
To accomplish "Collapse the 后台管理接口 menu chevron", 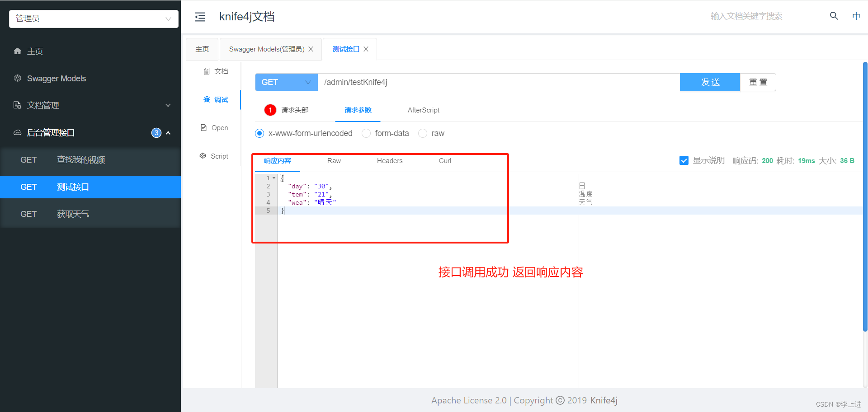I will (168, 133).
